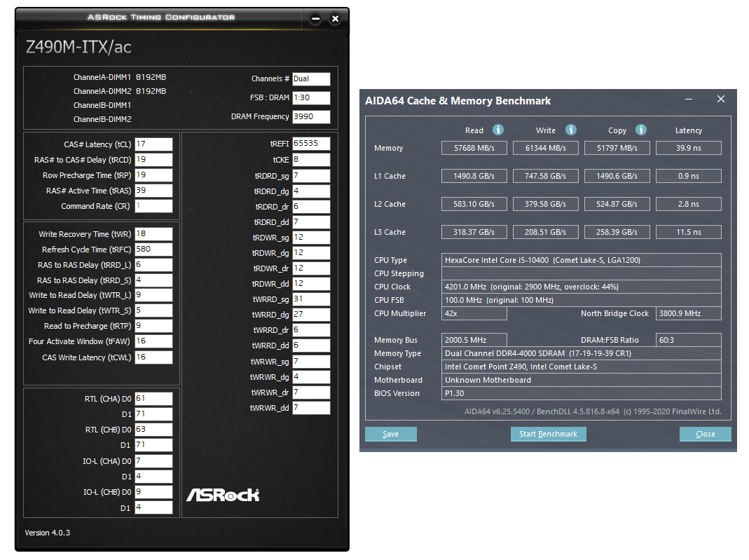The width and height of the screenshot is (749, 560).
Task: Click the DRAM:FSB Ratio value 60:3
Action: [x=688, y=340]
